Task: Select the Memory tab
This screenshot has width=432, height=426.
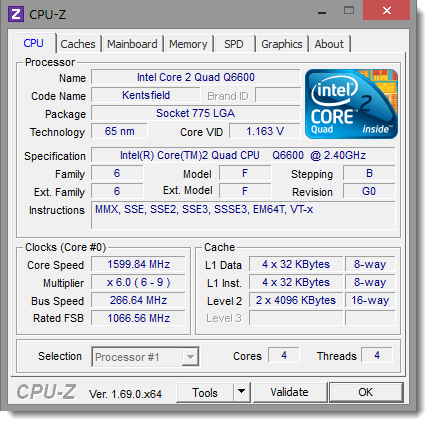Action: (188, 44)
